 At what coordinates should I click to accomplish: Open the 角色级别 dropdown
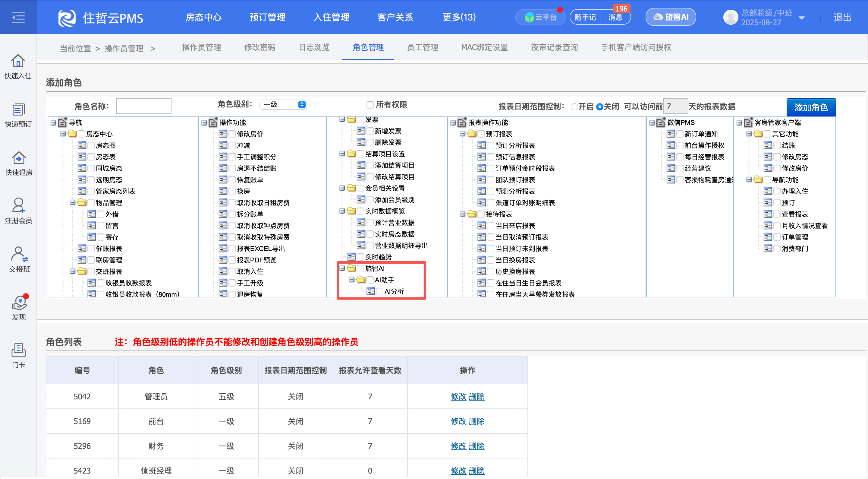click(283, 105)
